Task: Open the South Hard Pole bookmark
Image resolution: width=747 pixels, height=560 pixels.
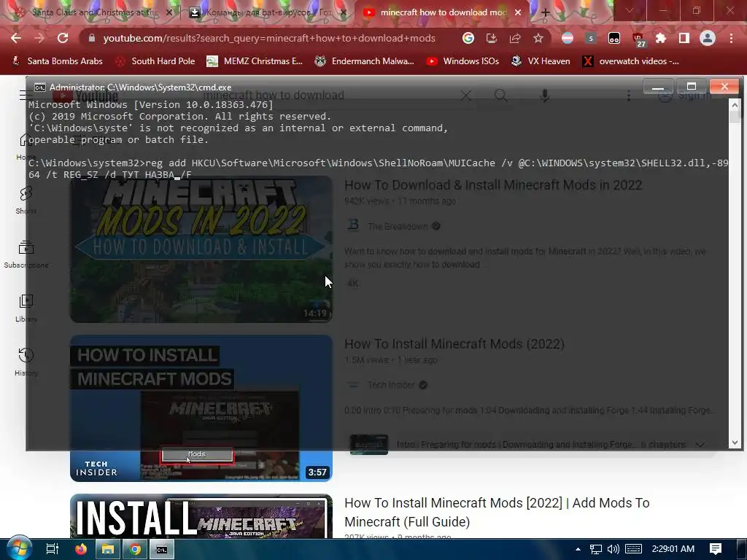Action: pyautogui.click(x=156, y=61)
